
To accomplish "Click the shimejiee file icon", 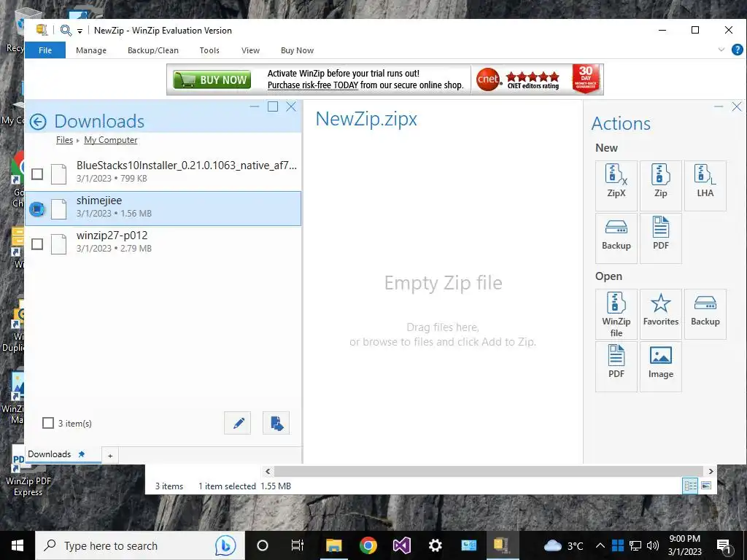I will point(58,209).
